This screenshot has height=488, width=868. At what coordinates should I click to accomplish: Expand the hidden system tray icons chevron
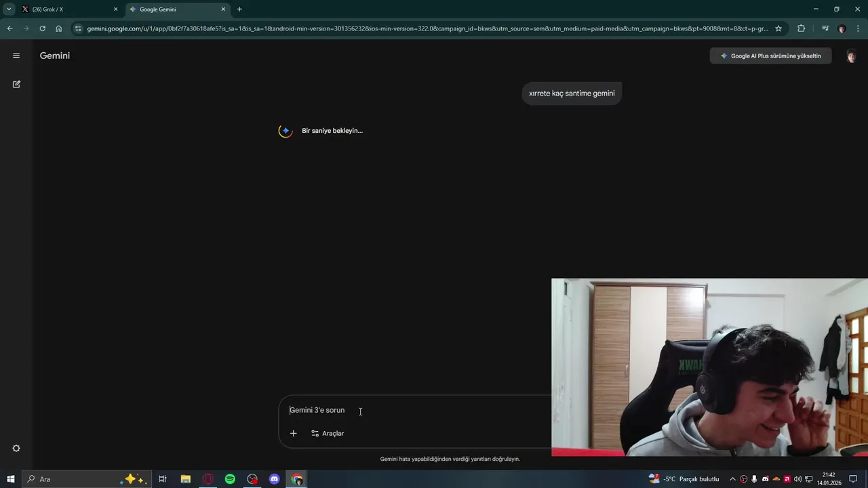[x=732, y=479]
